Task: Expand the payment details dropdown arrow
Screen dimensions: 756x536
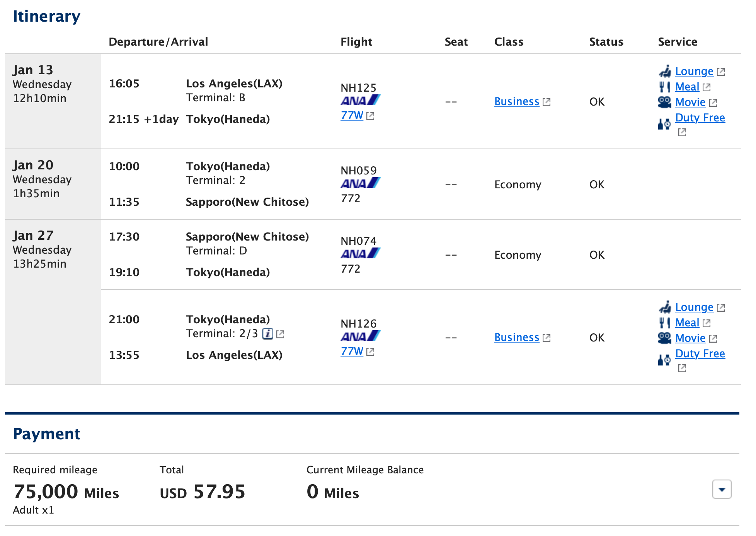Action: (x=722, y=489)
